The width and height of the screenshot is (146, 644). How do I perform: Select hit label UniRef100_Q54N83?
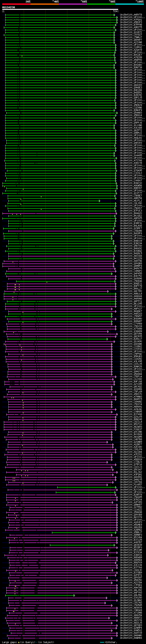131,113
